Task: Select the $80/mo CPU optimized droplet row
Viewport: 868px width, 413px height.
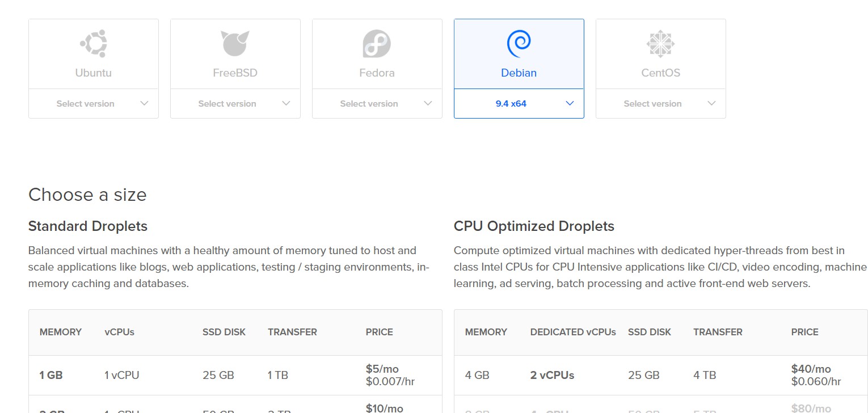Action: pyautogui.click(x=660, y=406)
